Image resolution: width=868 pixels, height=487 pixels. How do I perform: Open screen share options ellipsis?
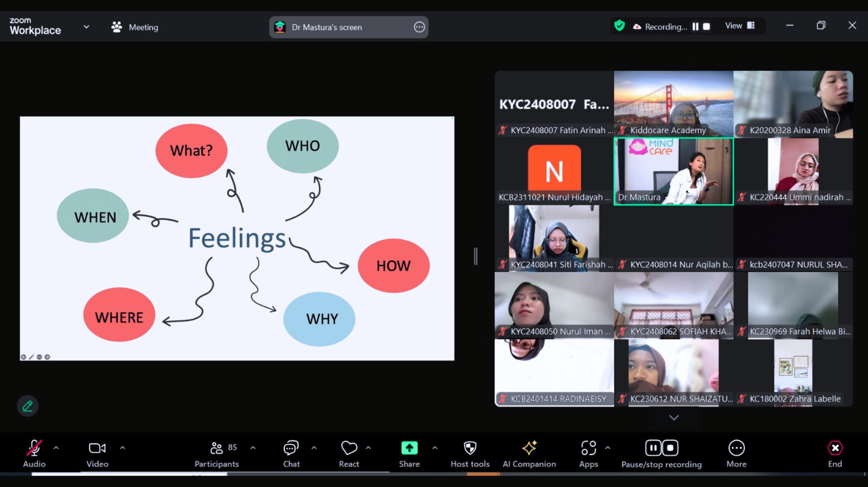click(419, 27)
